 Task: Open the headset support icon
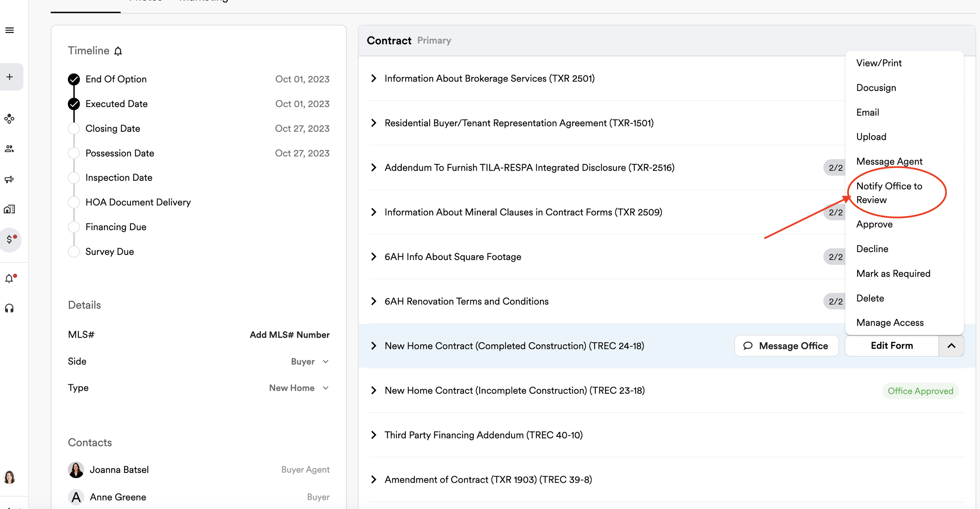[x=9, y=309]
